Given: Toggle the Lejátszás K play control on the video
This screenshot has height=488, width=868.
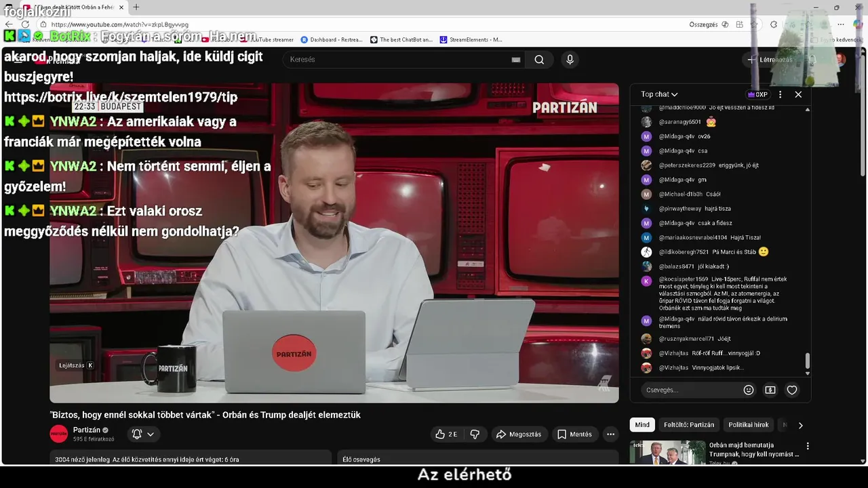Looking at the screenshot, I should coord(76,365).
